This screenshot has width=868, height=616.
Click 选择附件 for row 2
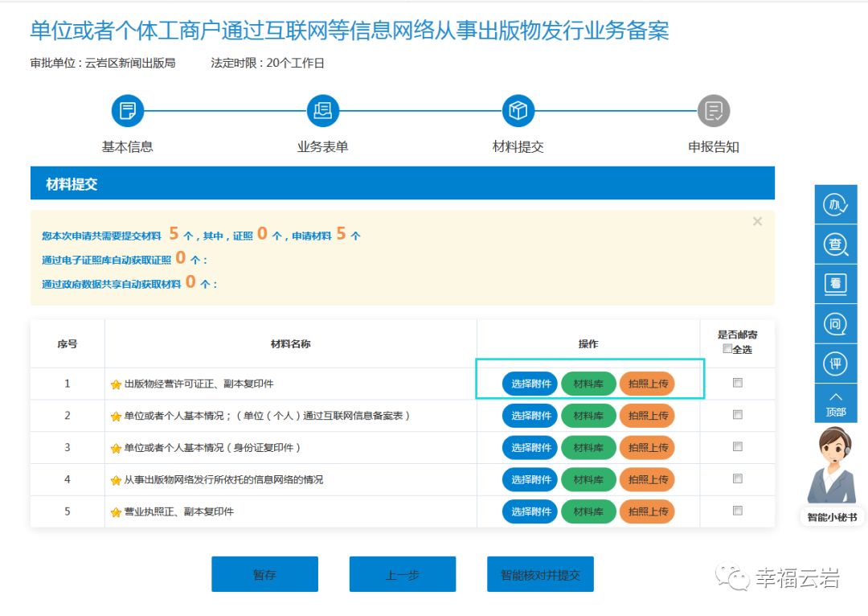pyautogui.click(x=530, y=416)
